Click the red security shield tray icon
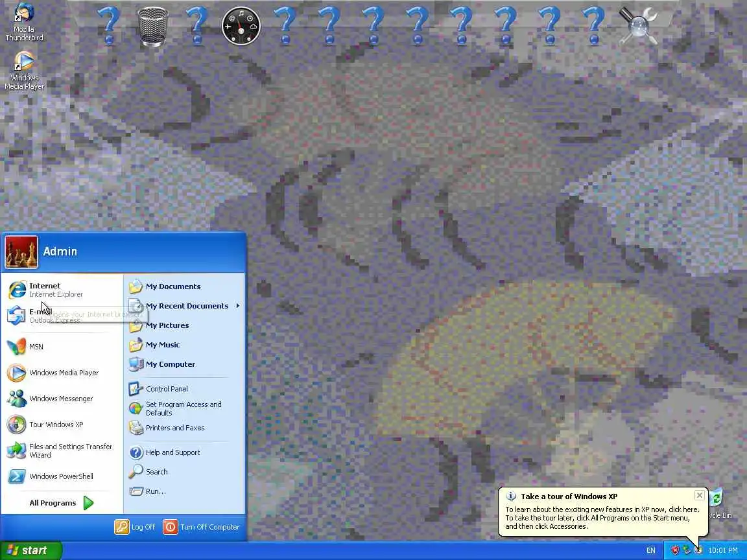 coord(675,550)
